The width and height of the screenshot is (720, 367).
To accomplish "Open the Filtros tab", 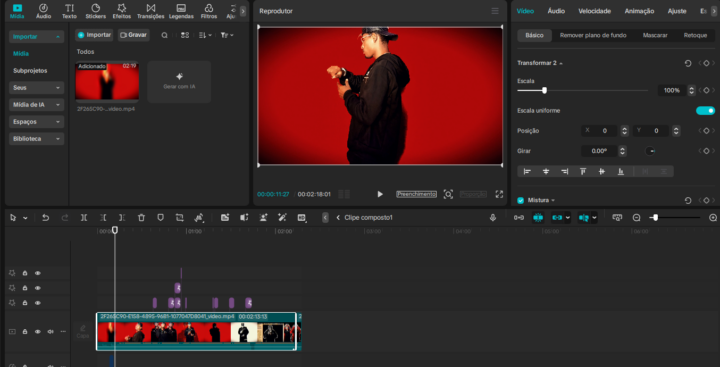I will point(209,11).
